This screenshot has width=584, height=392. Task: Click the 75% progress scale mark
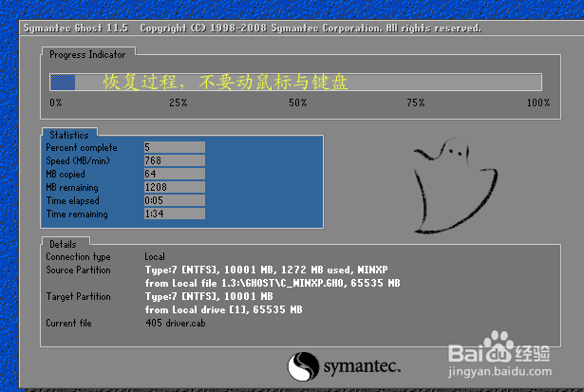point(416,103)
